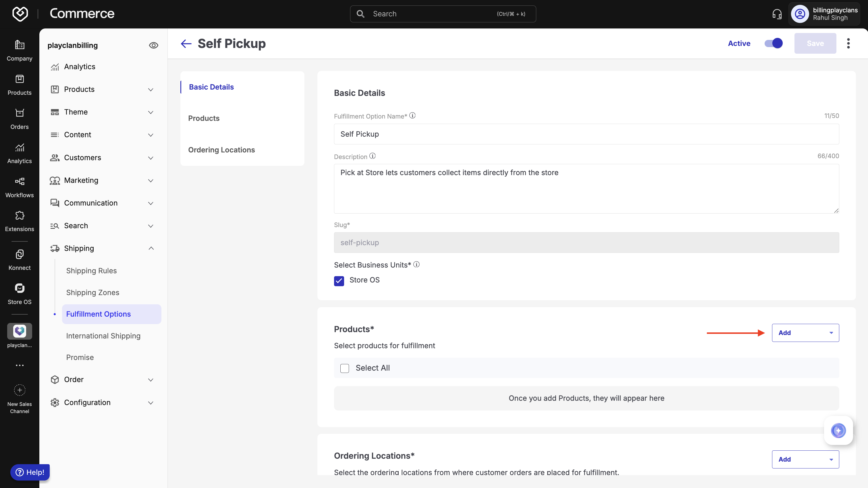
Task: Click the Fulfillment Option Name info icon
Action: (412, 115)
